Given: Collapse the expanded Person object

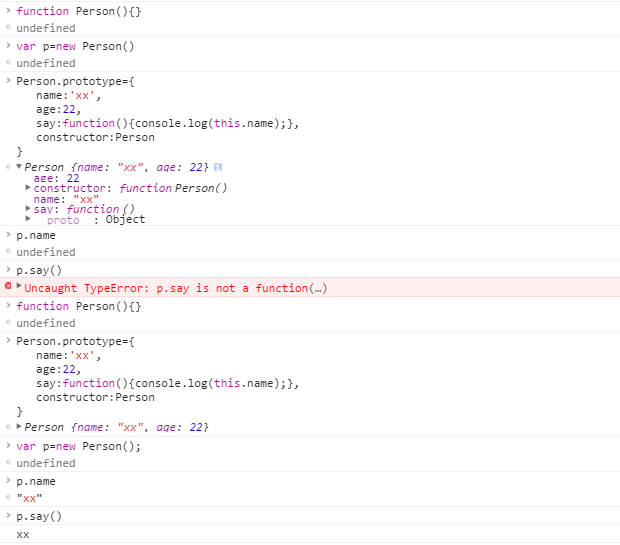Looking at the screenshot, I should [19, 167].
